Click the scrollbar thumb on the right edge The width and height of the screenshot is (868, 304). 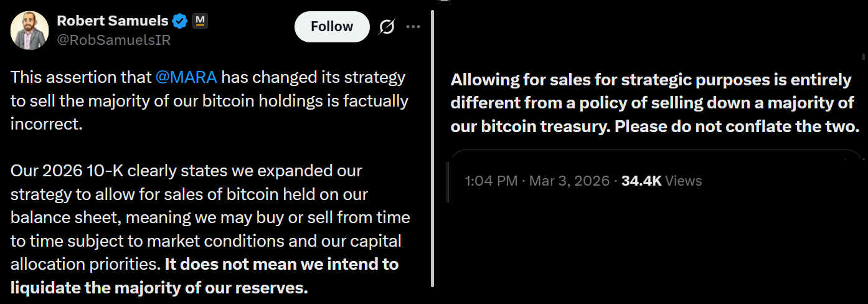[864, 58]
